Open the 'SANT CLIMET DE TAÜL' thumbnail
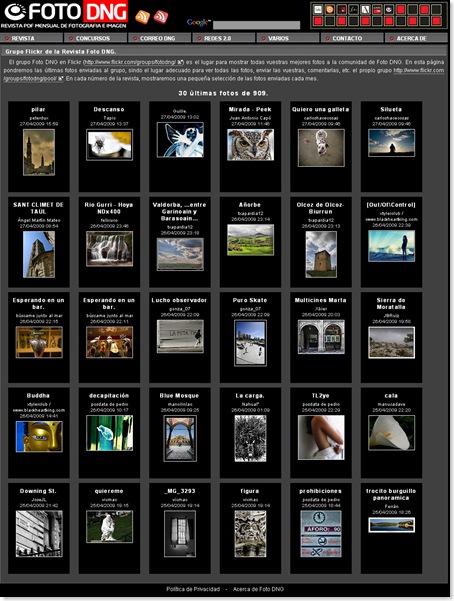This screenshot has height=601, width=454. [x=39, y=254]
